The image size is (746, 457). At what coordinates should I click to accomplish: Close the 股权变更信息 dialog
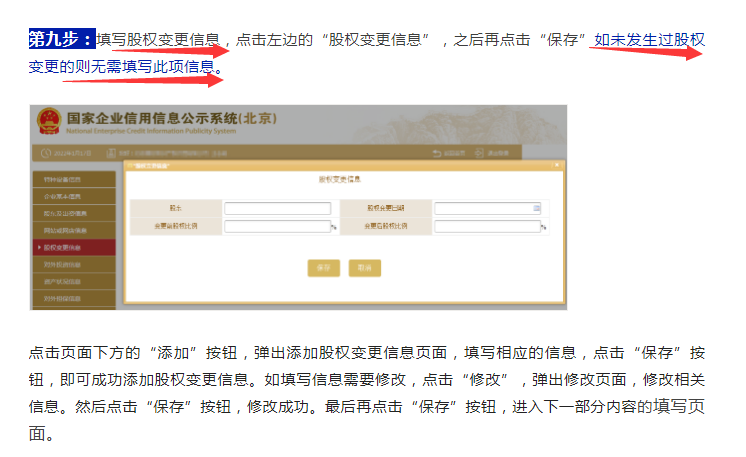pyautogui.click(x=556, y=164)
